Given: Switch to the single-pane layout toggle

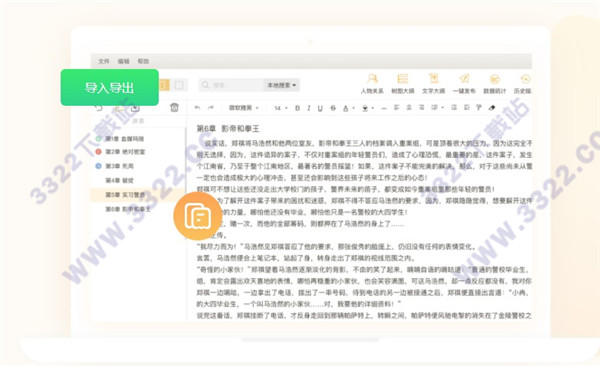Looking at the screenshot, I should [179, 85].
